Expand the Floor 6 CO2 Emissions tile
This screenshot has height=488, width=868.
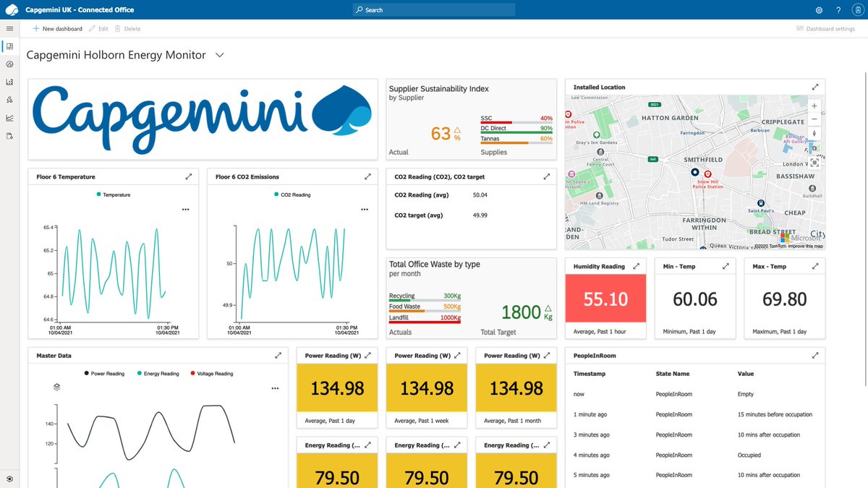point(367,176)
